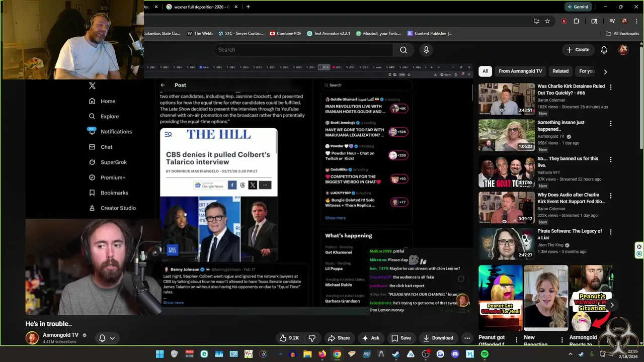644x362 pixels.
Task: Select the All filter chip
Action: tap(485, 71)
